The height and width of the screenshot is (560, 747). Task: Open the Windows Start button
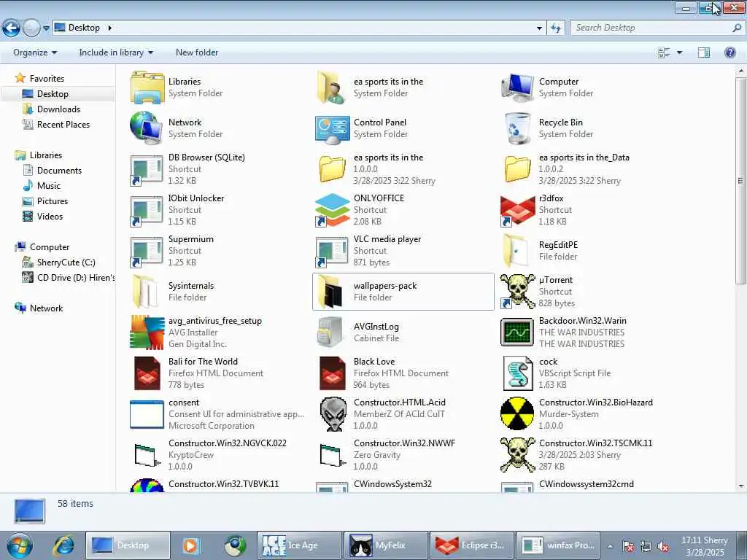(20, 545)
